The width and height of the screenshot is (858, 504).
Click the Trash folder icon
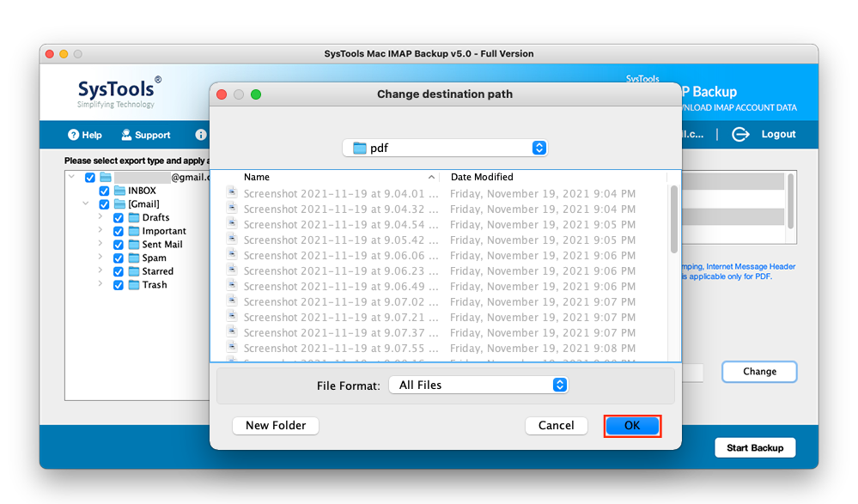tap(133, 284)
